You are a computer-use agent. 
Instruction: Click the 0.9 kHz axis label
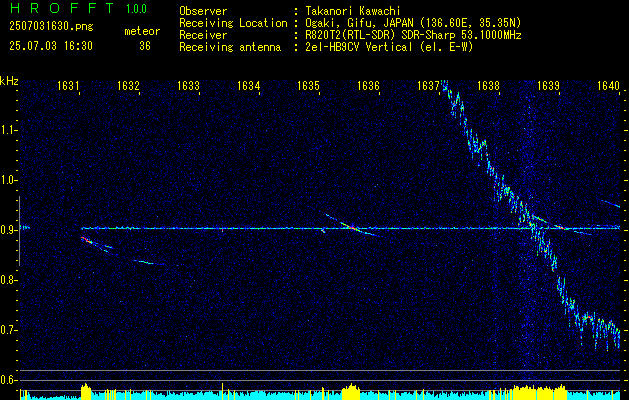click(x=7, y=230)
